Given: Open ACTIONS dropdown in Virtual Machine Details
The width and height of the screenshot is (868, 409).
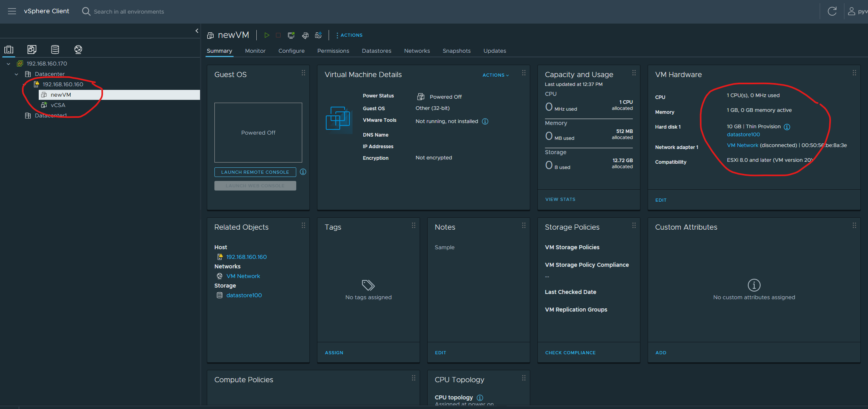Looking at the screenshot, I should pos(495,75).
